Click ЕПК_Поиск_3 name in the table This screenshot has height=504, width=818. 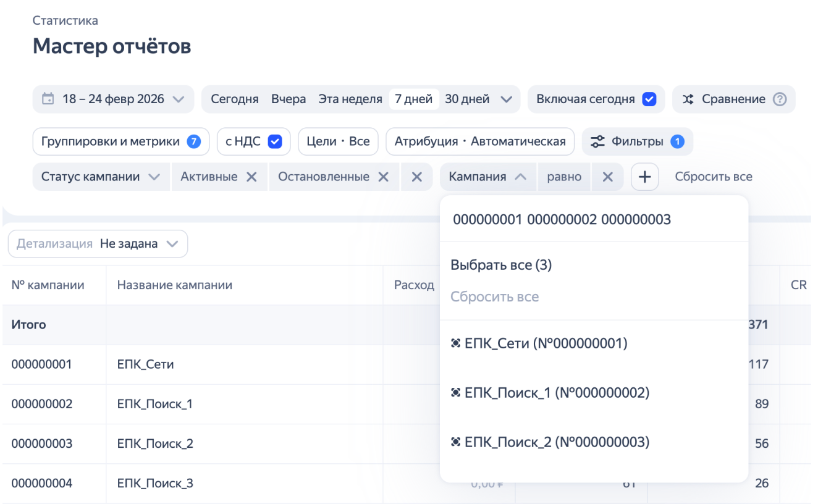click(155, 483)
